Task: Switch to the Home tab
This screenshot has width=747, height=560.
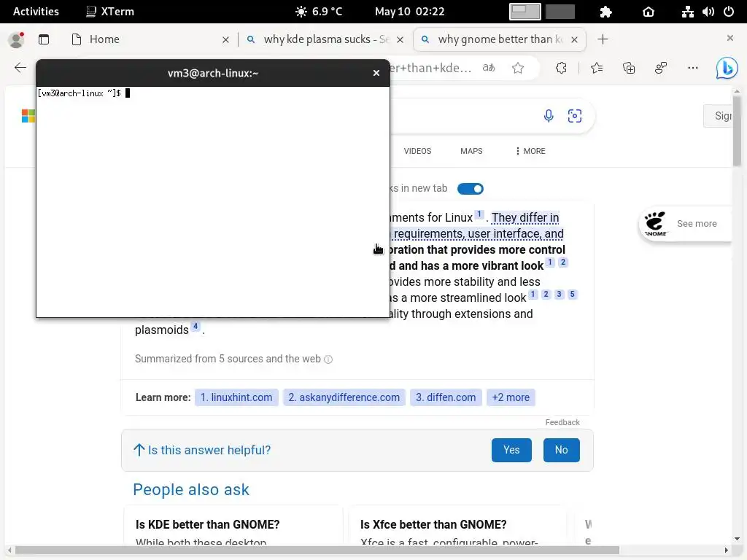Action: coord(147,39)
